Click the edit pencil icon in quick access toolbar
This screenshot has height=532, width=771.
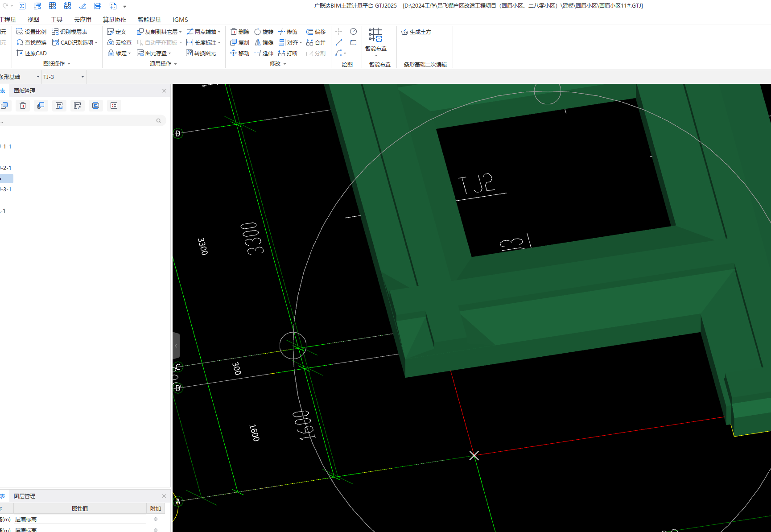coord(82,6)
